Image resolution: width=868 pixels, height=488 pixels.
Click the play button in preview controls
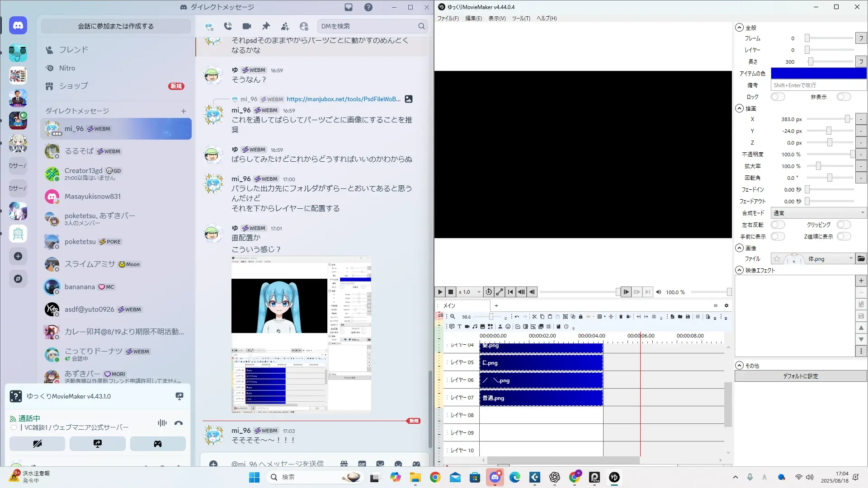pyautogui.click(x=440, y=292)
